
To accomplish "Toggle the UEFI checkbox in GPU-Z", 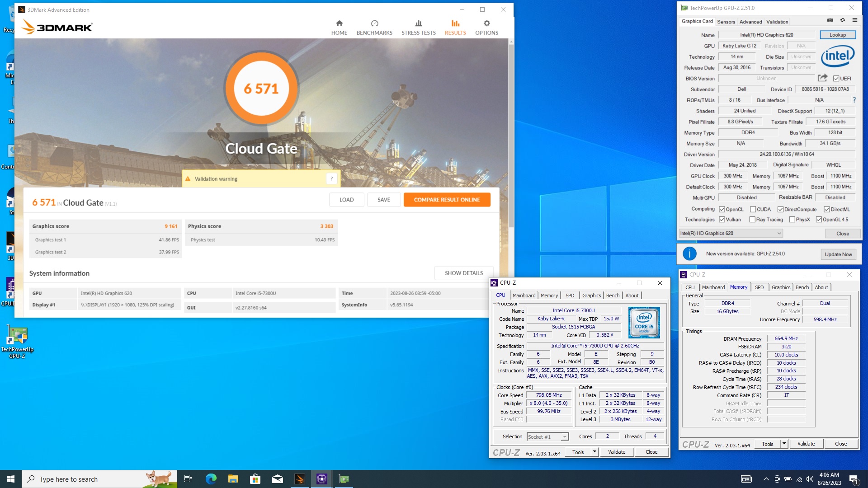I will [x=836, y=79].
